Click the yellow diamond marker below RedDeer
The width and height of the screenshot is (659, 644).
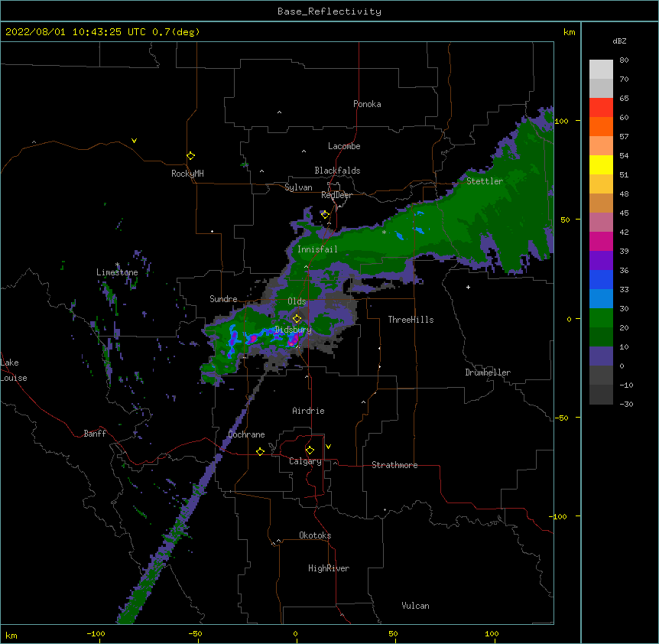point(325,215)
